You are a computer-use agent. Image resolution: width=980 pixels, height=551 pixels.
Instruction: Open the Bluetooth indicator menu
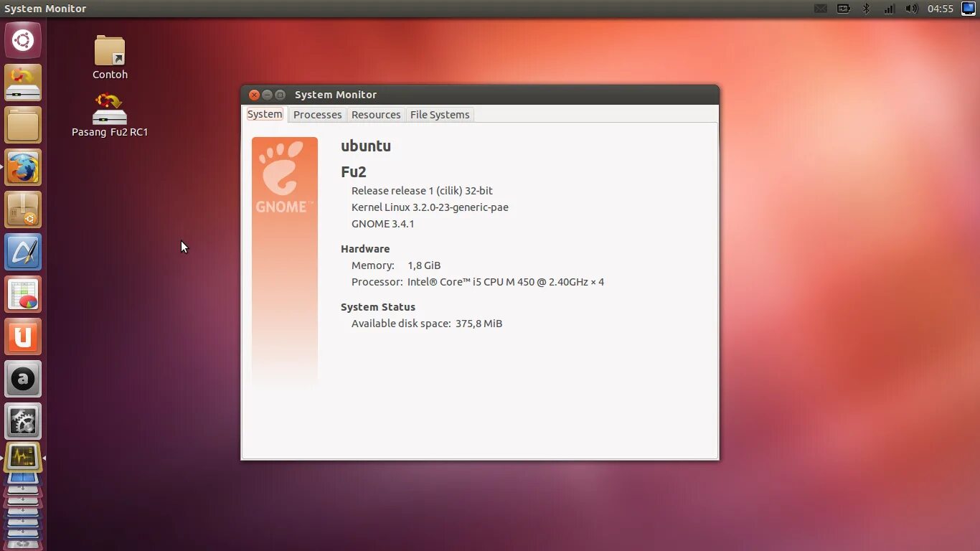pyautogui.click(x=866, y=9)
